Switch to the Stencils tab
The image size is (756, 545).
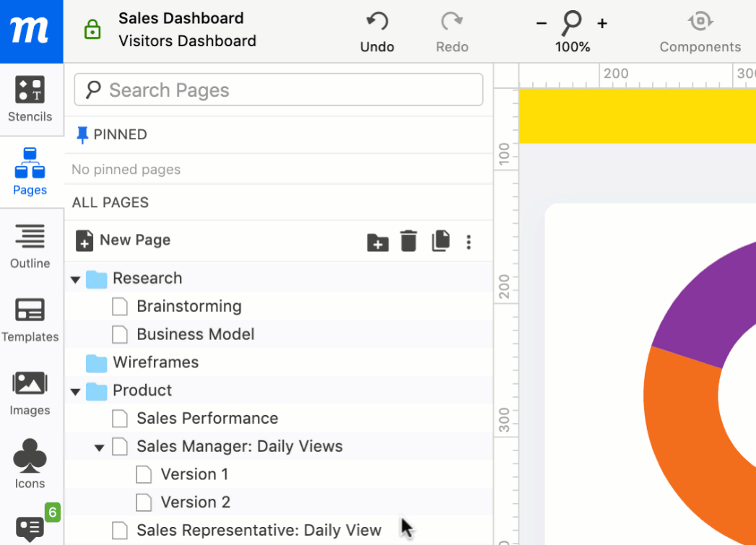click(x=30, y=99)
